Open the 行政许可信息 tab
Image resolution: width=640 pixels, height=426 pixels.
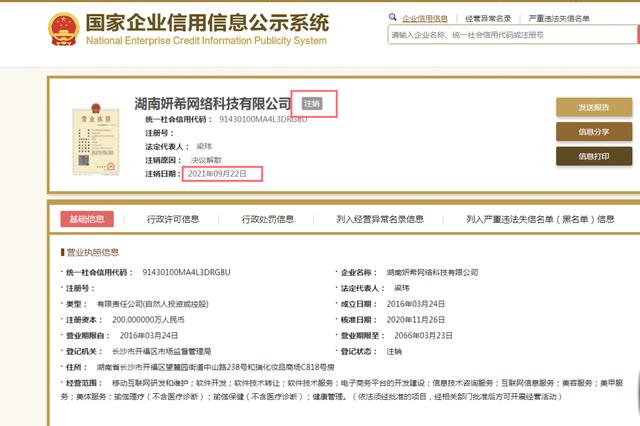pyautogui.click(x=177, y=219)
